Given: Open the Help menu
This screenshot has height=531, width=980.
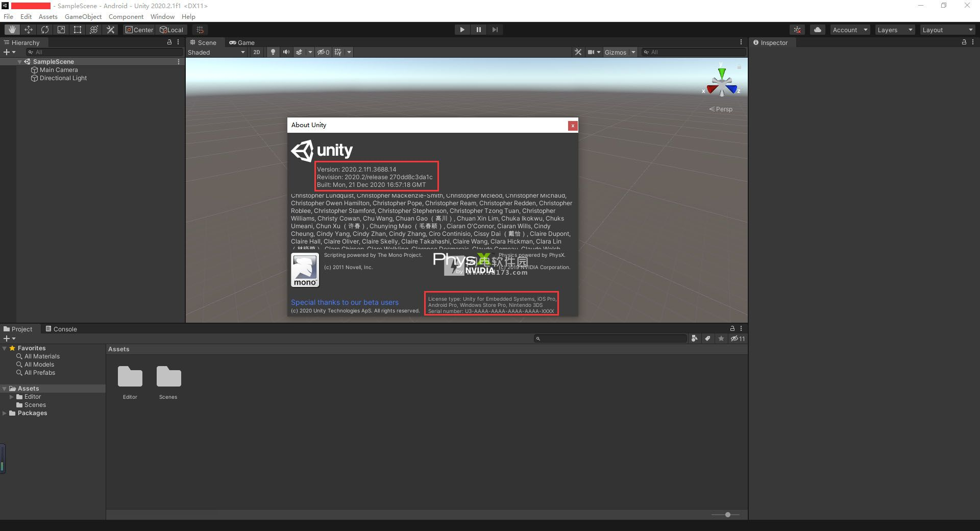Looking at the screenshot, I should point(188,16).
